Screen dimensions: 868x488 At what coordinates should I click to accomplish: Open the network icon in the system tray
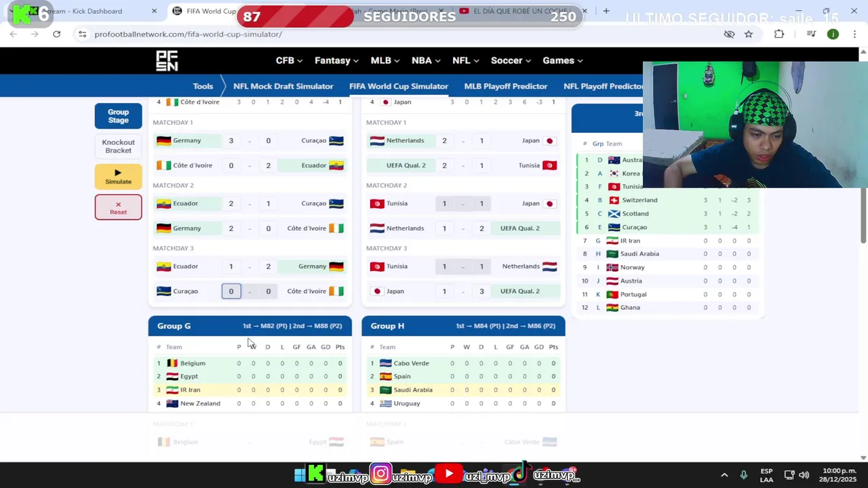(x=789, y=475)
